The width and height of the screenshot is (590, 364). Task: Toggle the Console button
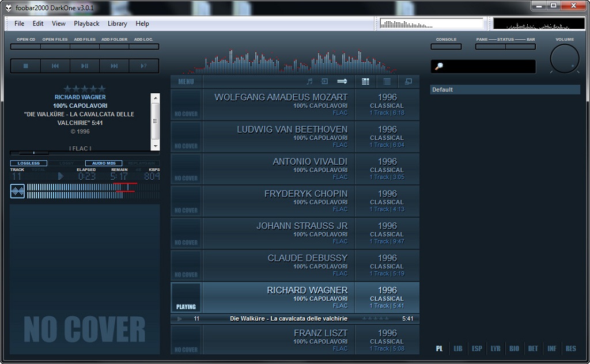pos(447,47)
